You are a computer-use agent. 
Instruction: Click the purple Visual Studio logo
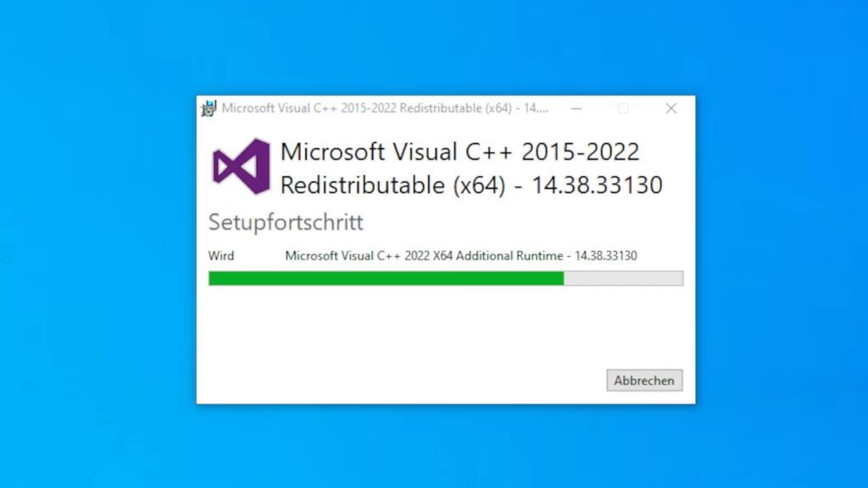(x=242, y=167)
